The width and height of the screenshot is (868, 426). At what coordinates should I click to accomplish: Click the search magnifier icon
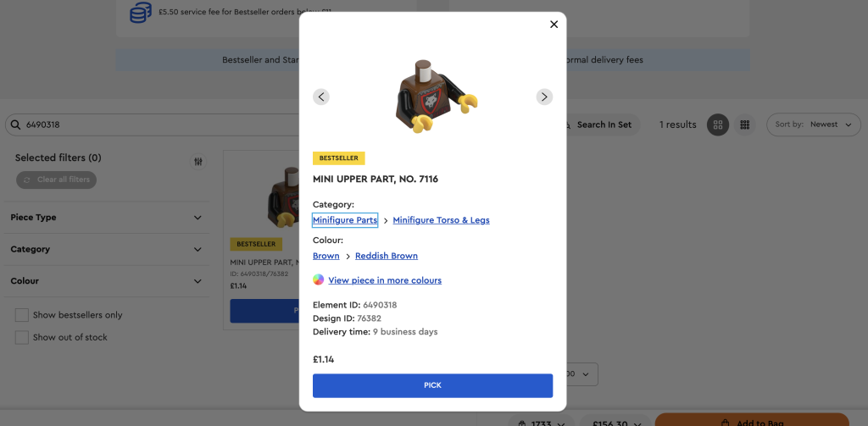15,124
